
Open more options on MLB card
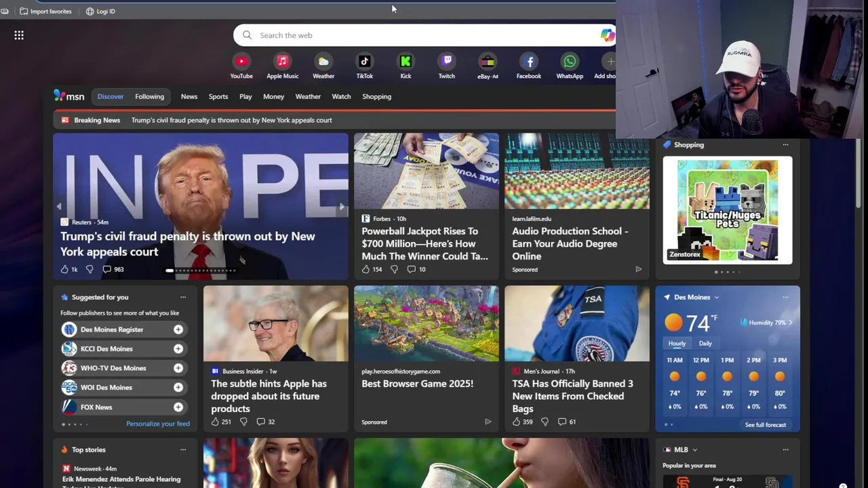click(785, 449)
